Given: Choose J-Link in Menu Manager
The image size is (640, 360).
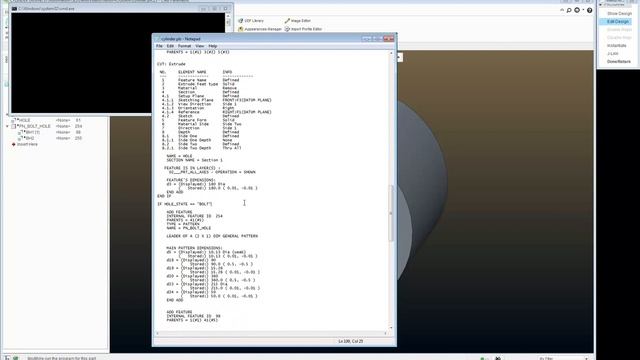Looking at the screenshot, I should coord(613,53).
